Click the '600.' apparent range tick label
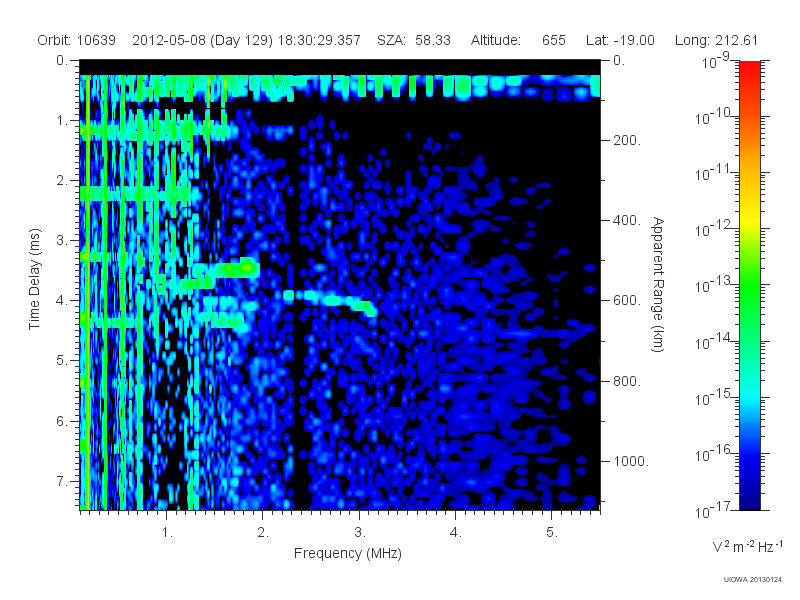 tap(627, 301)
